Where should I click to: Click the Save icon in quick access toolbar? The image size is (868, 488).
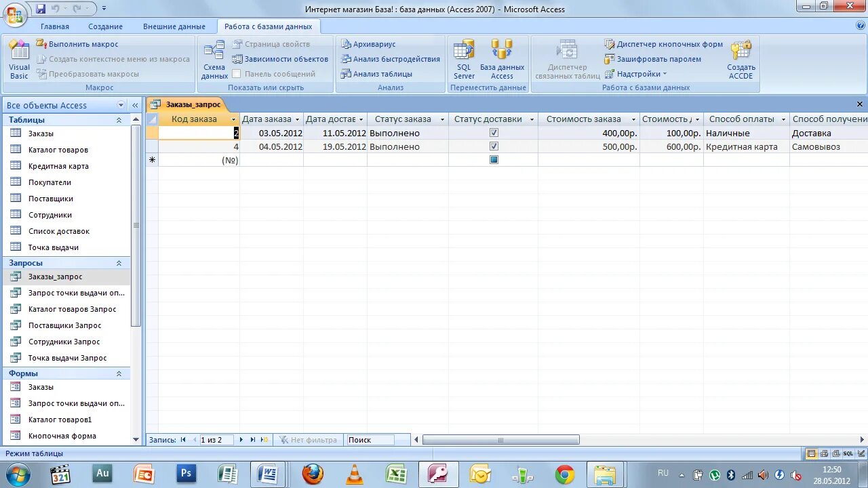[x=41, y=9]
